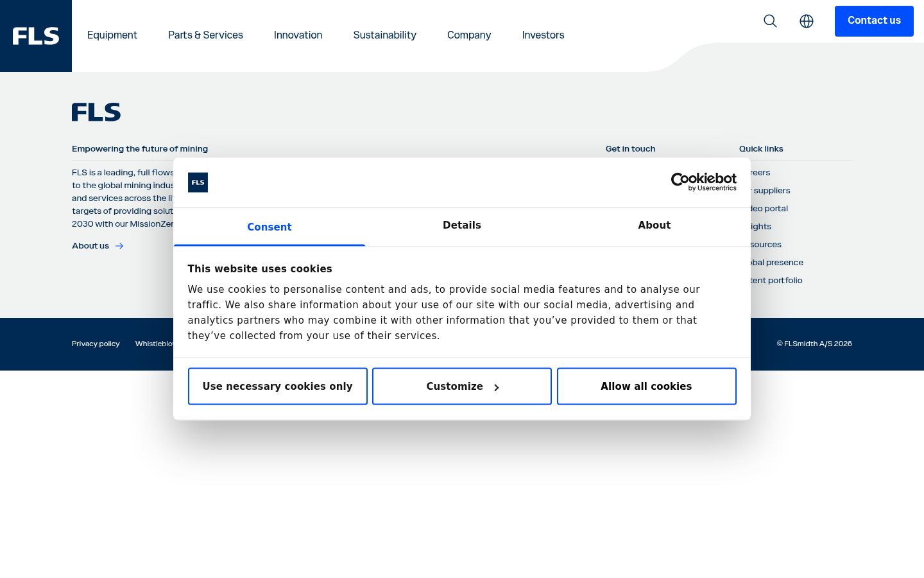Click the Empowering the future of mining heading
Image resolution: width=924 pixels, height=578 pixels.
click(x=140, y=148)
